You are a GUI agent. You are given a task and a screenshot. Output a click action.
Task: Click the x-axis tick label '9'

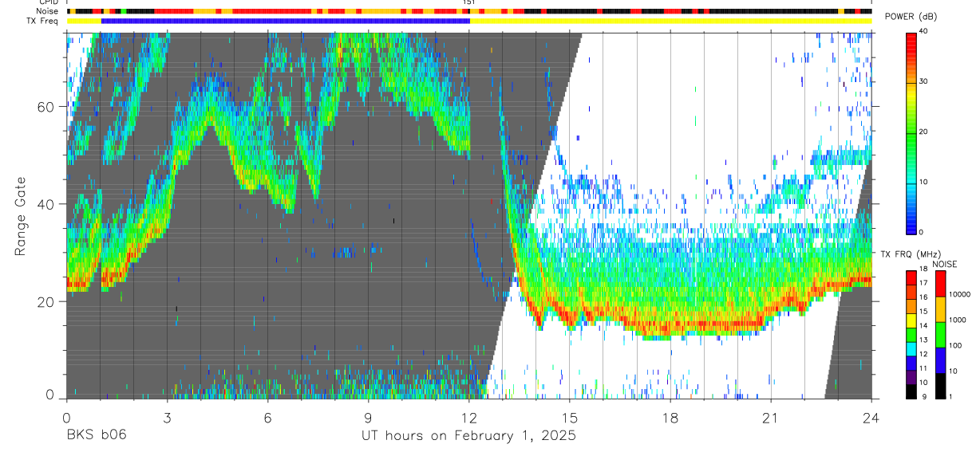369,417
